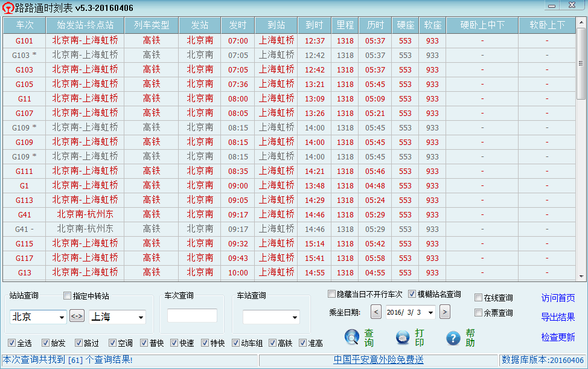This screenshot has width=588, height=369.
Task: Swap departure and arrival stations button
Action: [x=77, y=316]
